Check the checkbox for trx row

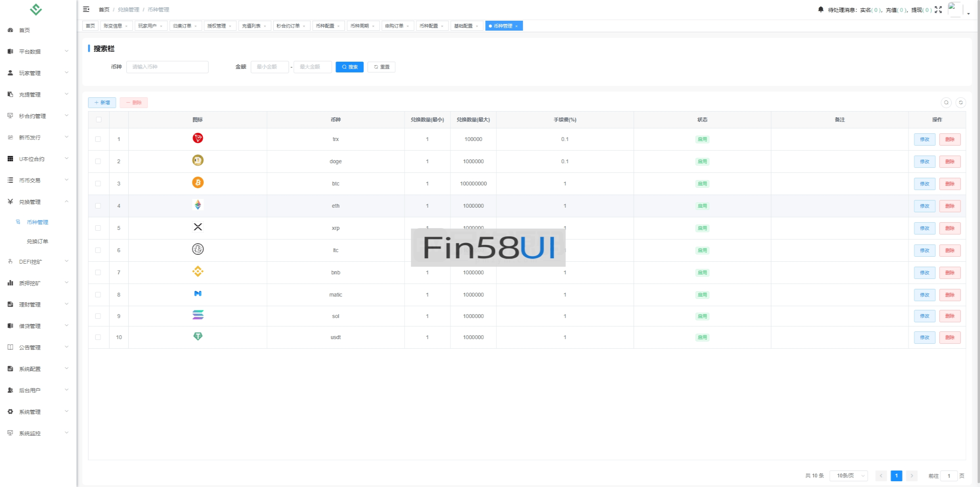pyautogui.click(x=98, y=139)
